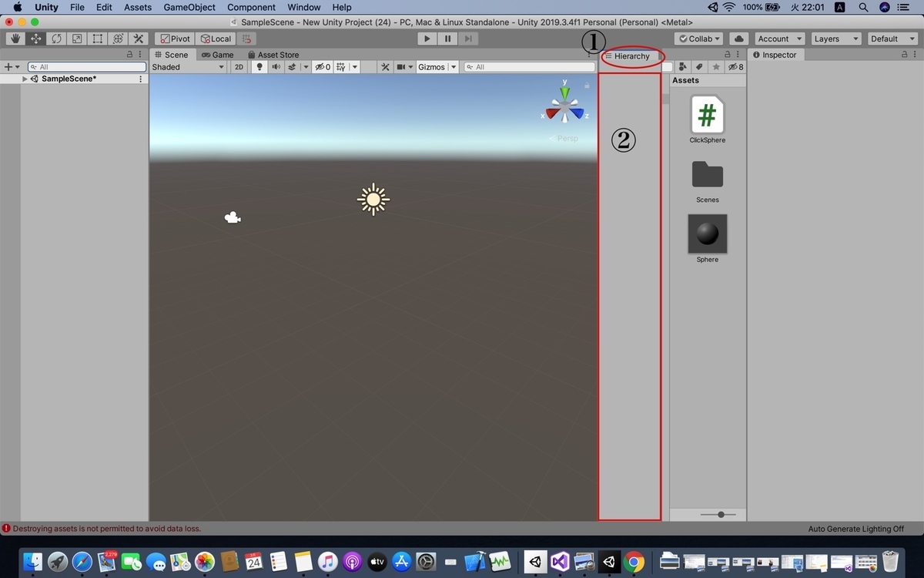Switch to the Game tab
Image resolution: width=924 pixels, height=578 pixels.
[218, 55]
